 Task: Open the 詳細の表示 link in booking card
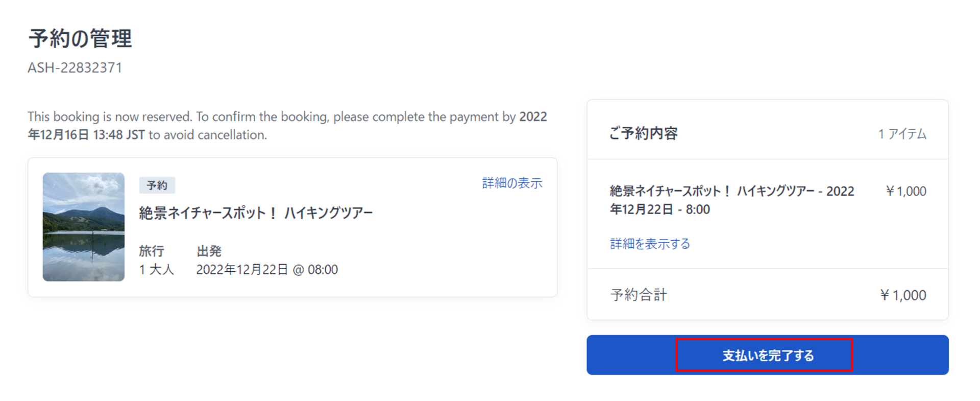(512, 183)
